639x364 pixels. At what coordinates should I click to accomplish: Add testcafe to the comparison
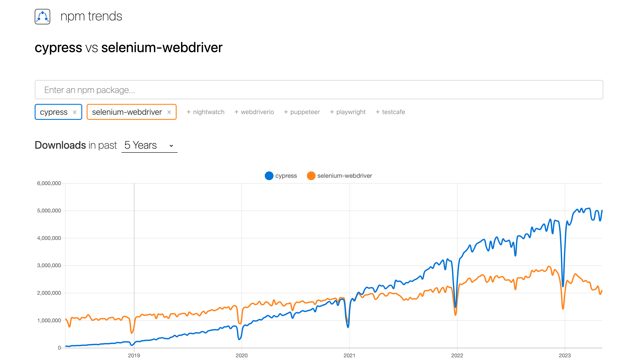[x=390, y=112]
